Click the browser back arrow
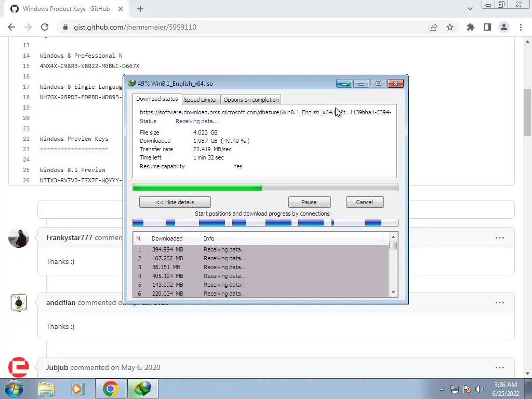 [11, 27]
